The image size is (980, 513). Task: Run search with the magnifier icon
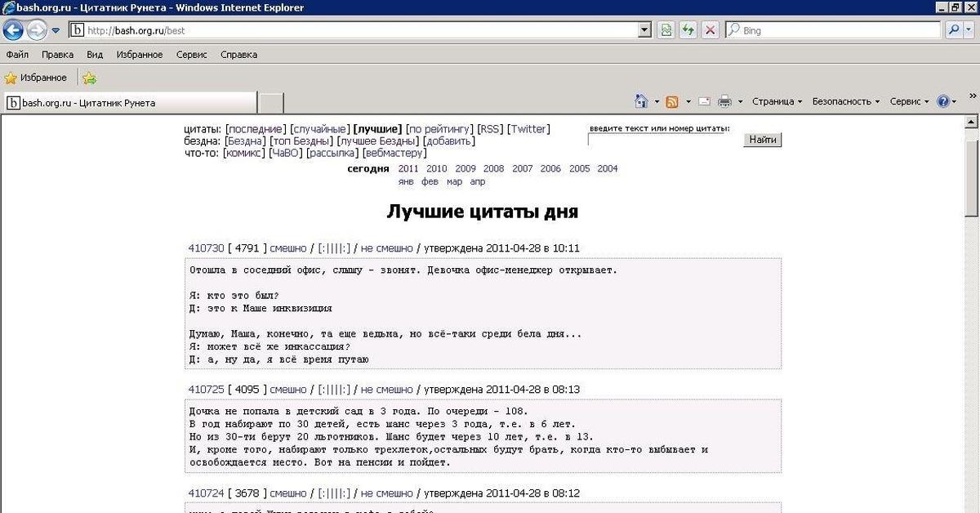click(x=954, y=30)
